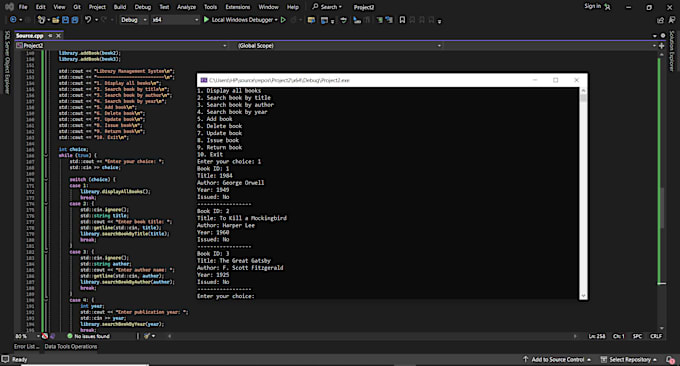The height and width of the screenshot is (366, 680).
Task: Click the browser link toolbar icon after debugger
Action: [311, 20]
